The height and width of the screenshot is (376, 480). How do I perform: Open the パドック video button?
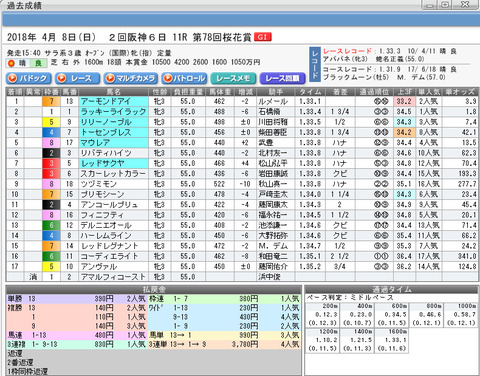tap(29, 78)
